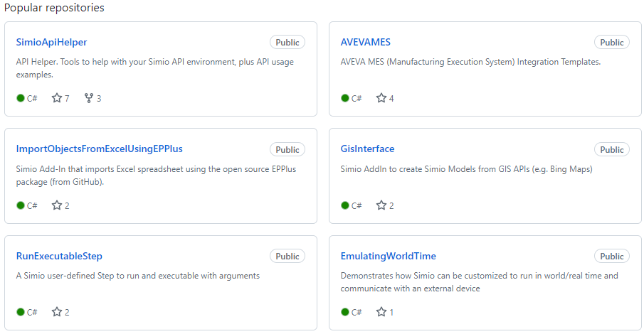Open ImportObjectsFromExcelUsingEPPlus repository
The image size is (644, 334).
[99, 149]
